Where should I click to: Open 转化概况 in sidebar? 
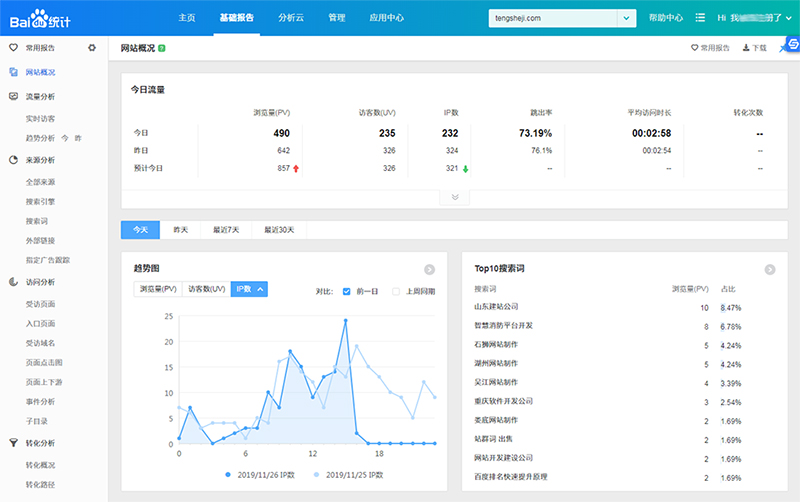point(40,465)
